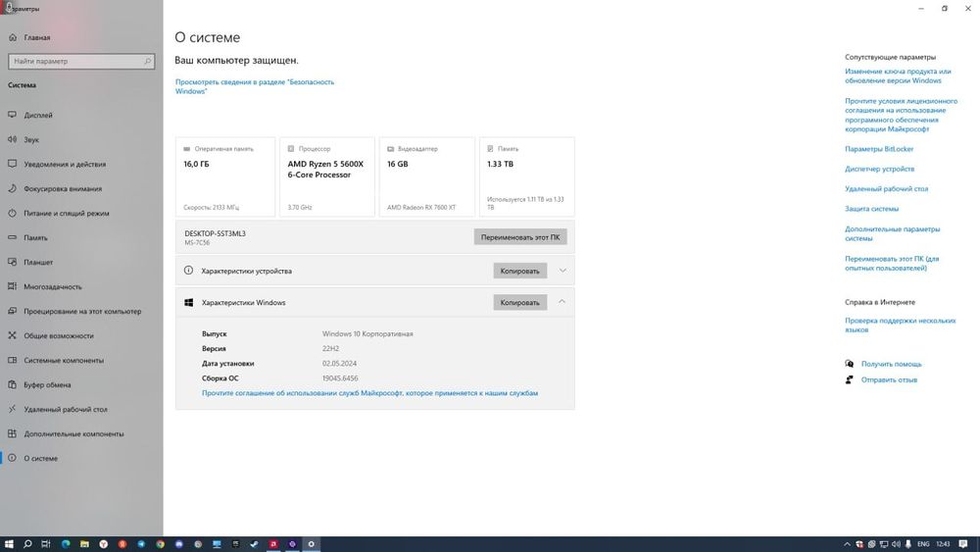Switch ENG input language in tray
The image size is (980, 552).
coord(923,544)
